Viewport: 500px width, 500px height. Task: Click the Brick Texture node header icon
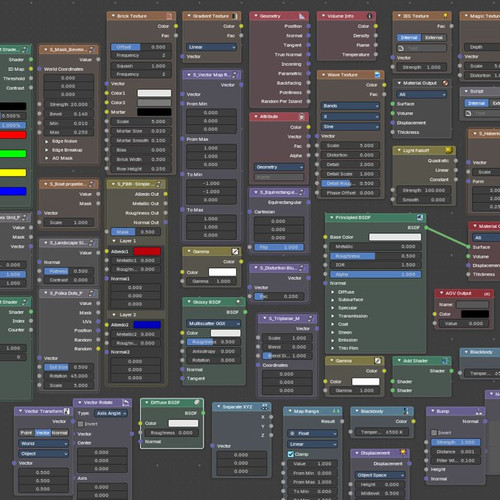pos(169,16)
